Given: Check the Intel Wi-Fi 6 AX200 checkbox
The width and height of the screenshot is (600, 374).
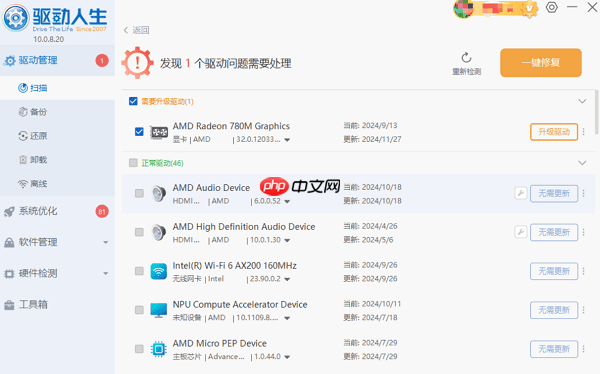Looking at the screenshot, I should click(139, 271).
